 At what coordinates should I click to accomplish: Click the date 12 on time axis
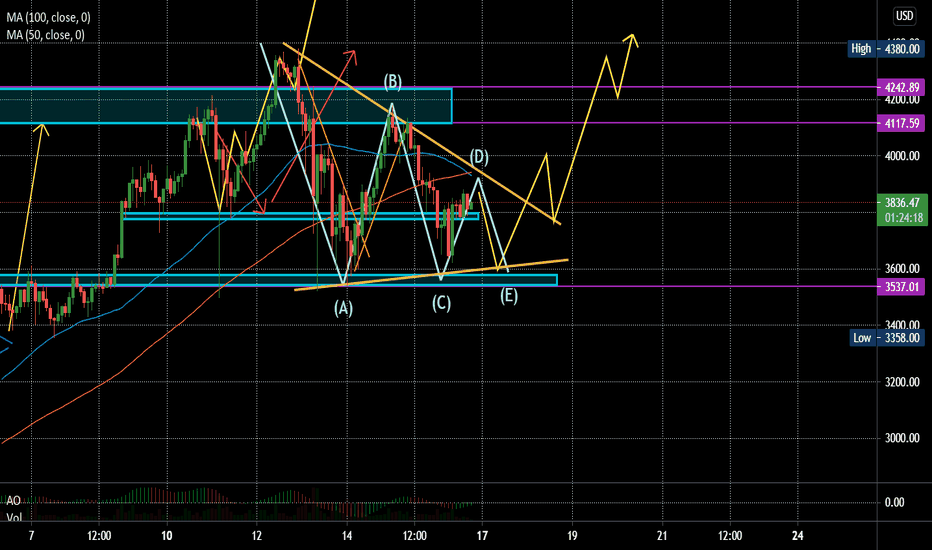tap(256, 536)
